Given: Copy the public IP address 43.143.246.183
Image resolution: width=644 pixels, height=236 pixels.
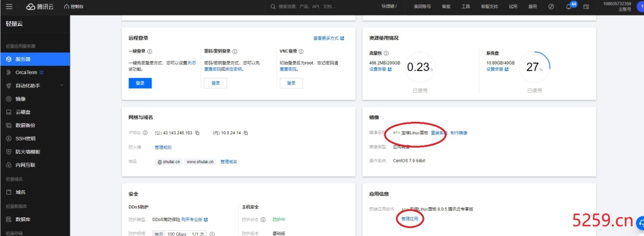Looking at the screenshot, I should 197,133.
